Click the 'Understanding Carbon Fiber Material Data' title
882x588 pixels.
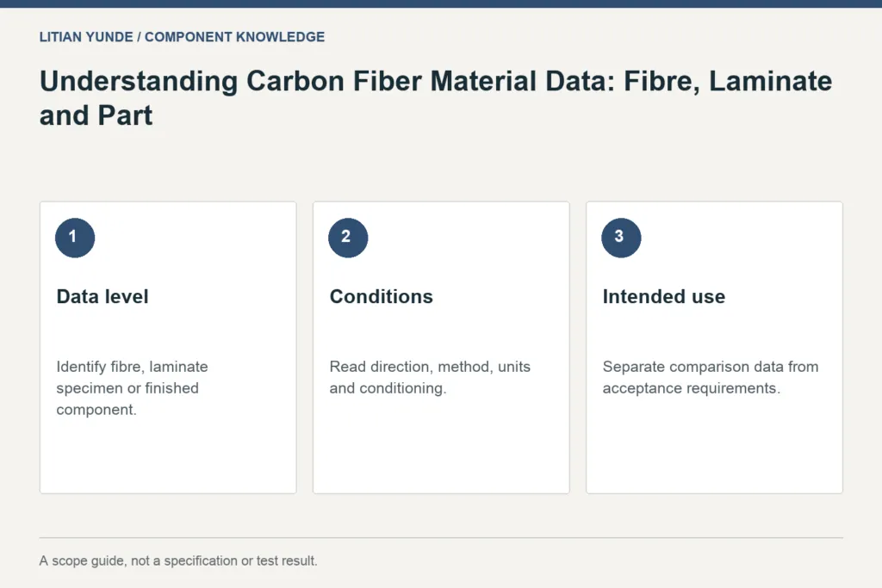pyautogui.click(x=435, y=98)
